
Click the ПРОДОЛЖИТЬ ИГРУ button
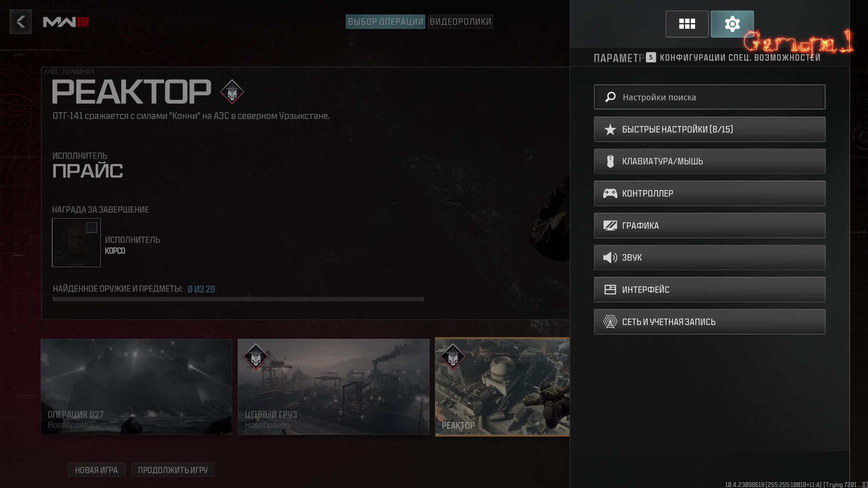pos(173,470)
